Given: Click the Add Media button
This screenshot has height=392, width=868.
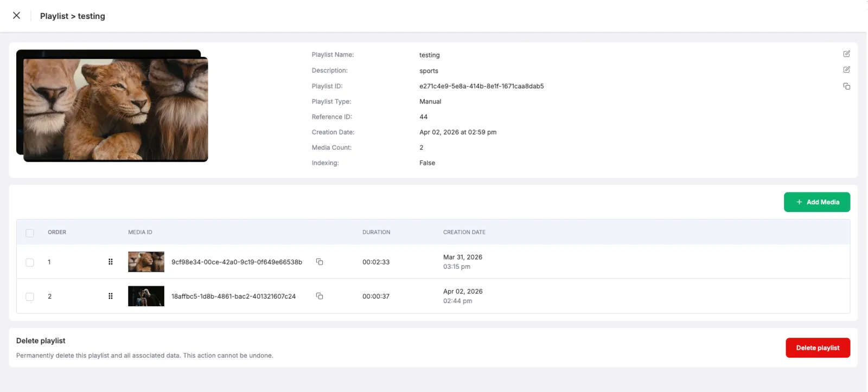Looking at the screenshot, I should pyautogui.click(x=817, y=202).
